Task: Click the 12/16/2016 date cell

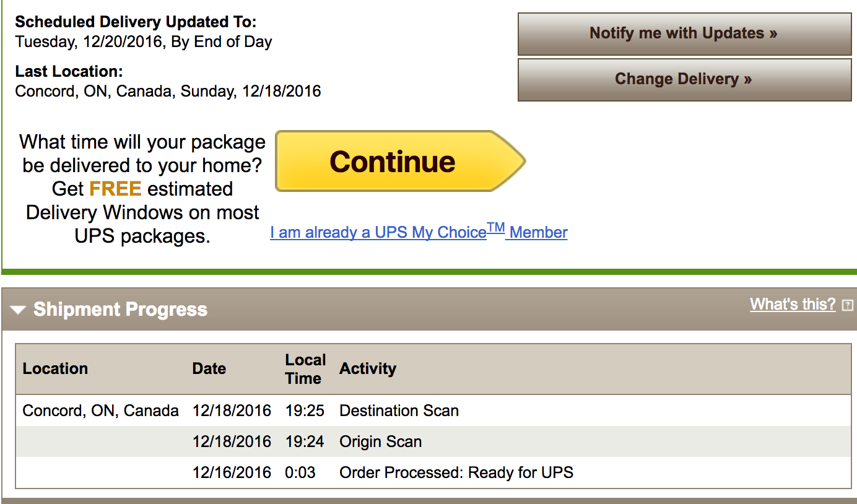Action: (232, 472)
